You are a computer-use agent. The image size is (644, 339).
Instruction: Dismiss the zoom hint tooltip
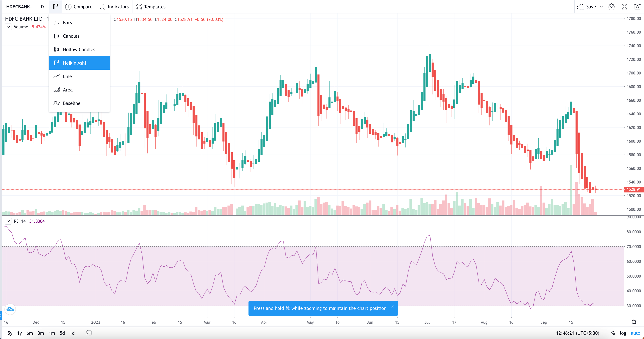point(392,307)
